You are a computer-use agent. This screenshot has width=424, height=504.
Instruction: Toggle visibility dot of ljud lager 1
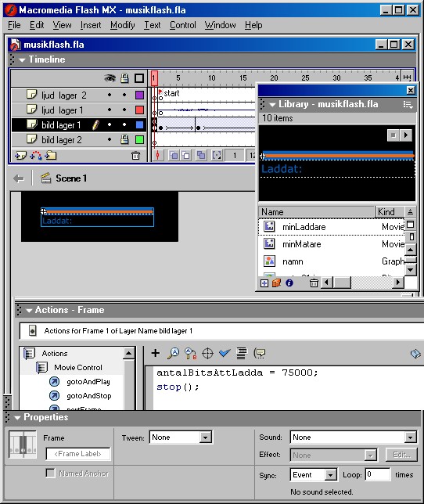pos(110,110)
